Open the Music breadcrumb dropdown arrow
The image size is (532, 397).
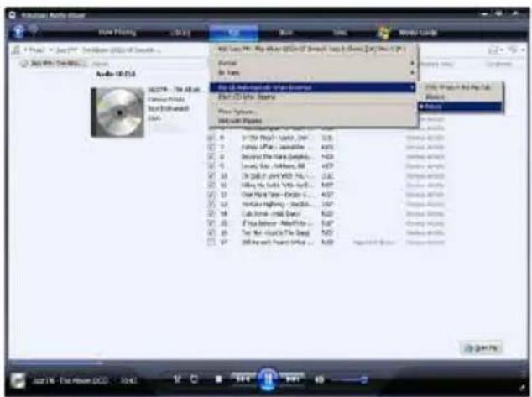[51, 50]
